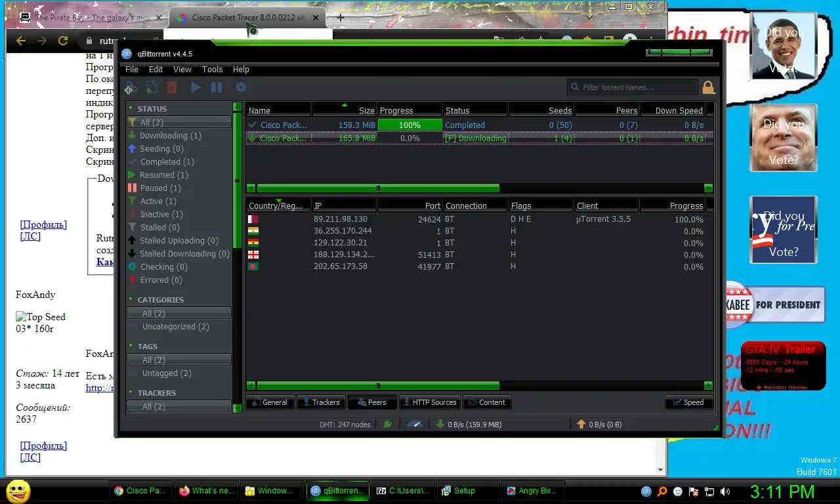This screenshot has width=840, height=504.
Task: Select All (2) under STATUS
Action: (179, 122)
